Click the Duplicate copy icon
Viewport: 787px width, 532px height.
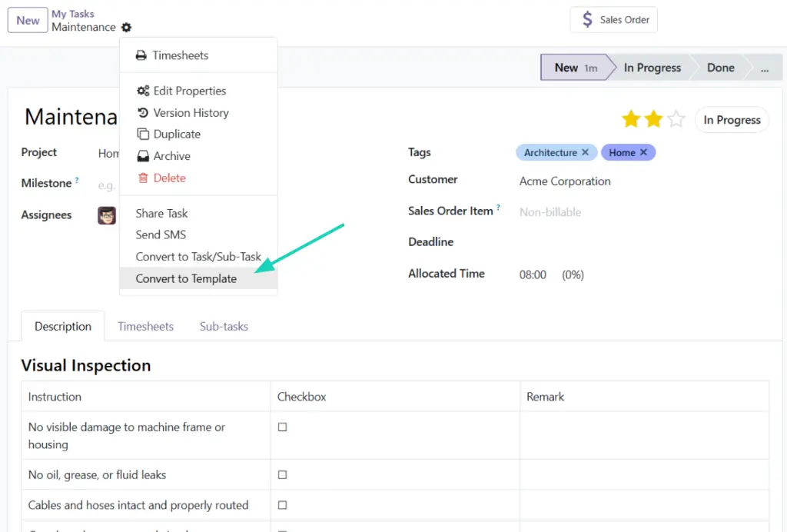coord(143,134)
